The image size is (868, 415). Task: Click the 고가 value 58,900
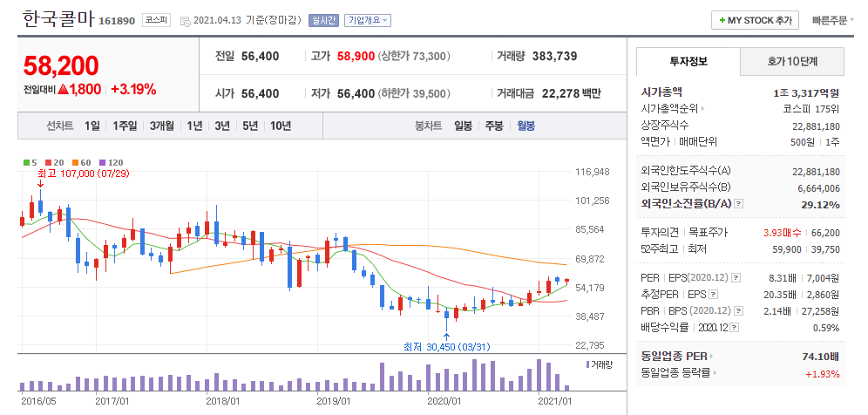[356, 56]
